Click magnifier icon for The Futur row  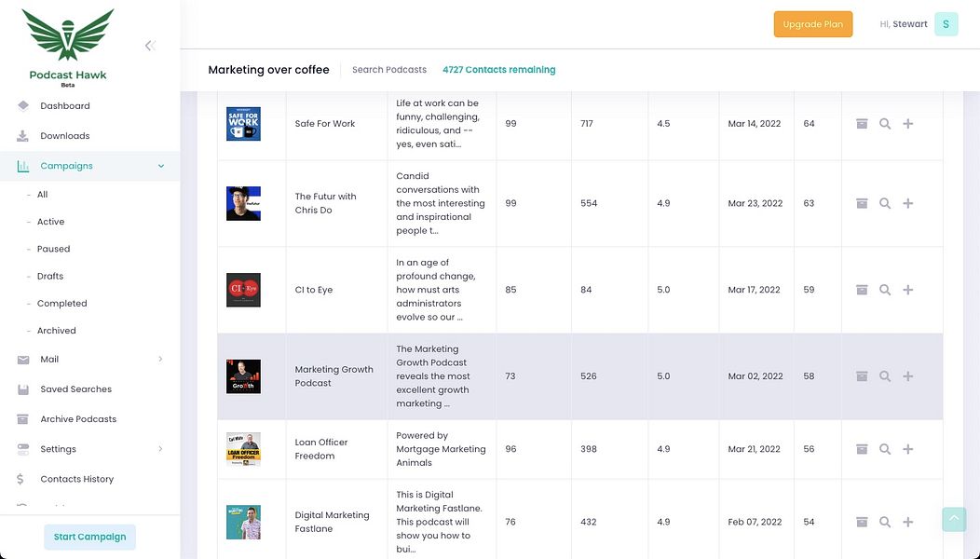click(x=885, y=203)
